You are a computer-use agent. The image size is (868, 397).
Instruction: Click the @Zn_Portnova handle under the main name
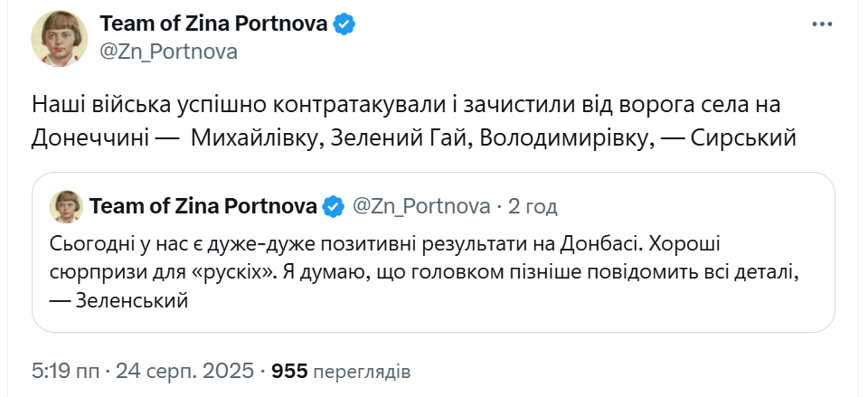(167, 52)
